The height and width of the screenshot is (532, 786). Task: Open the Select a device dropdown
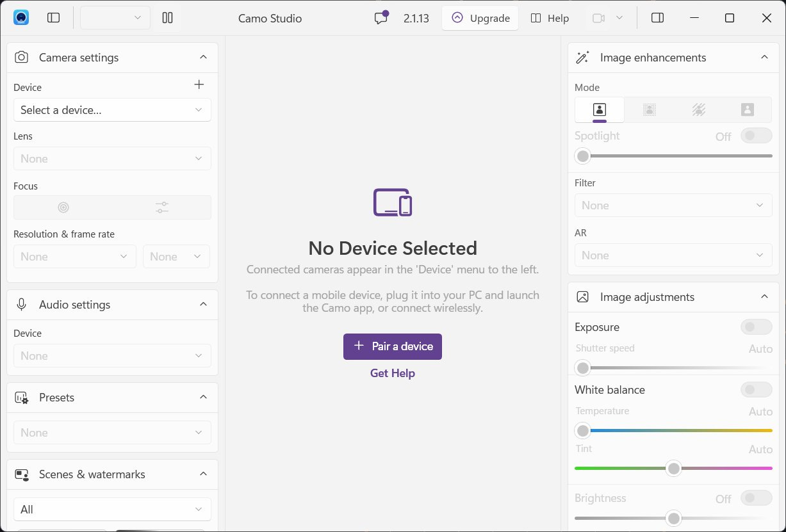pos(112,110)
